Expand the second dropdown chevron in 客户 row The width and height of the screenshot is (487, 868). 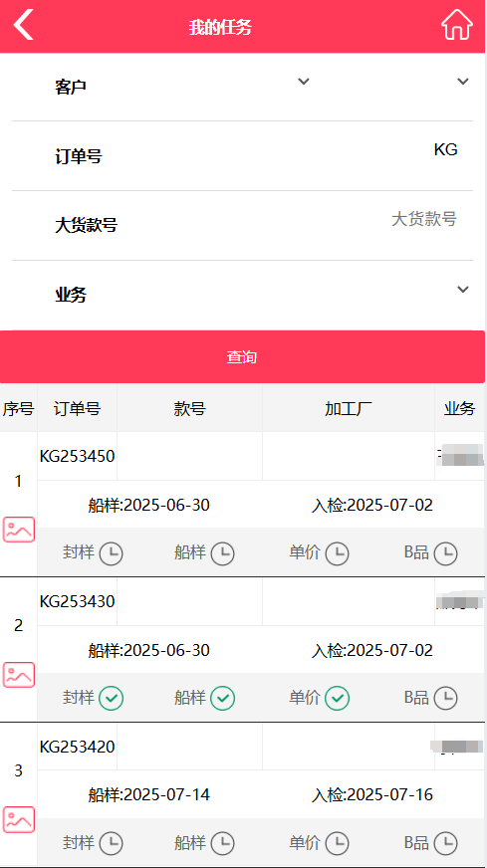pyautogui.click(x=463, y=82)
